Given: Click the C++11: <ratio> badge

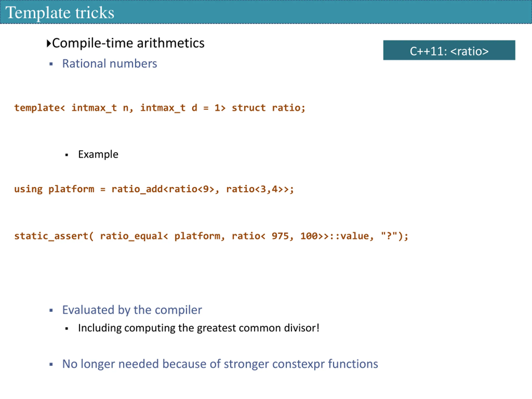Looking at the screenshot, I should pyautogui.click(x=449, y=50).
